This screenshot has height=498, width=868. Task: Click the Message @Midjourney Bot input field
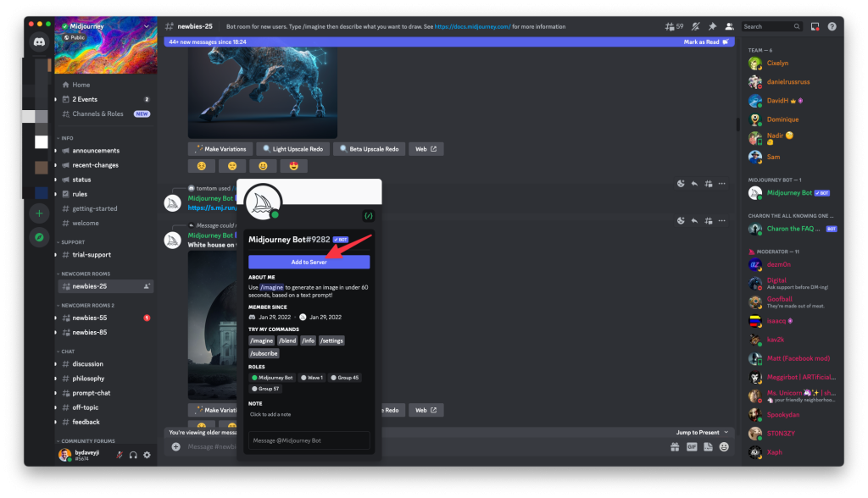point(309,440)
